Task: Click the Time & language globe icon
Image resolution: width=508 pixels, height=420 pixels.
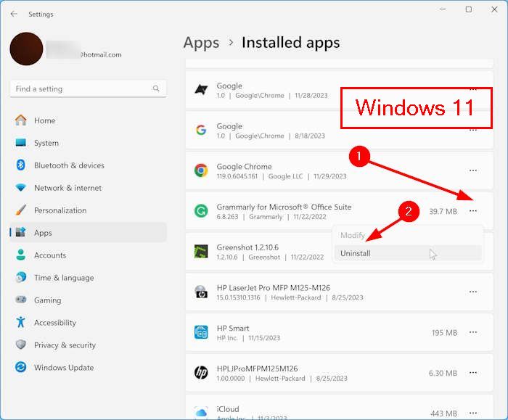Action: click(21, 277)
